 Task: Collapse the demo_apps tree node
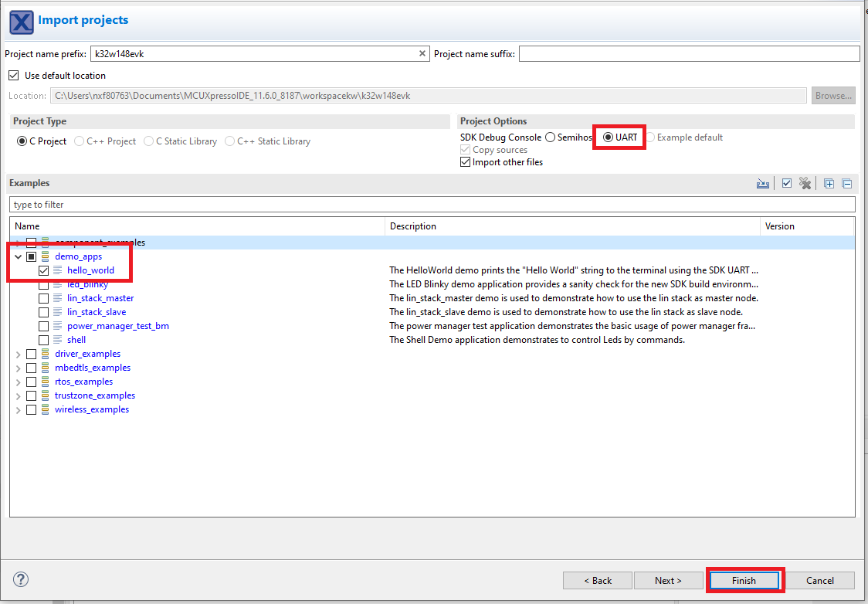tap(18, 256)
